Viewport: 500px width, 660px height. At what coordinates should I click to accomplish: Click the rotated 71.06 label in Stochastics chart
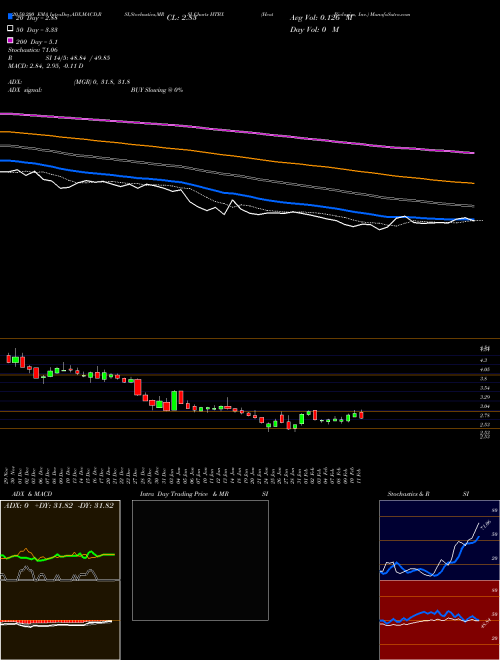click(x=486, y=525)
